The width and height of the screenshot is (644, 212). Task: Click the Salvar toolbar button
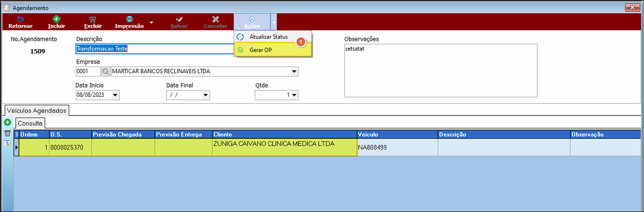tap(179, 22)
